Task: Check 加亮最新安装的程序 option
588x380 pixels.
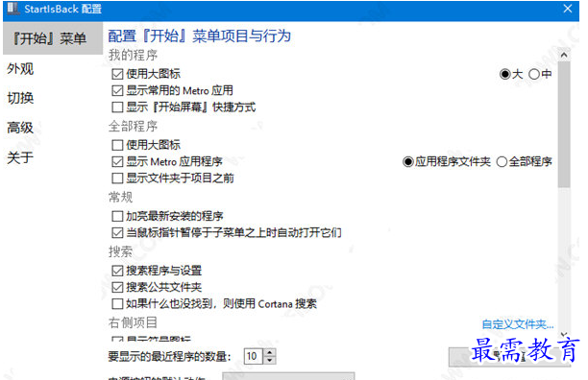Action: coord(117,216)
